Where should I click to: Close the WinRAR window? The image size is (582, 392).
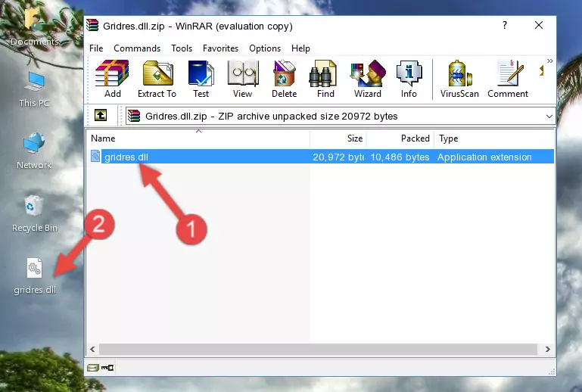539,25
